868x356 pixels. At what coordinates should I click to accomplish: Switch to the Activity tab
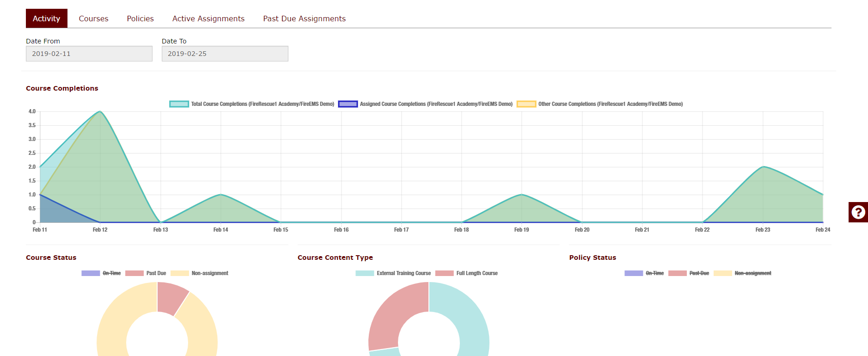[46, 18]
